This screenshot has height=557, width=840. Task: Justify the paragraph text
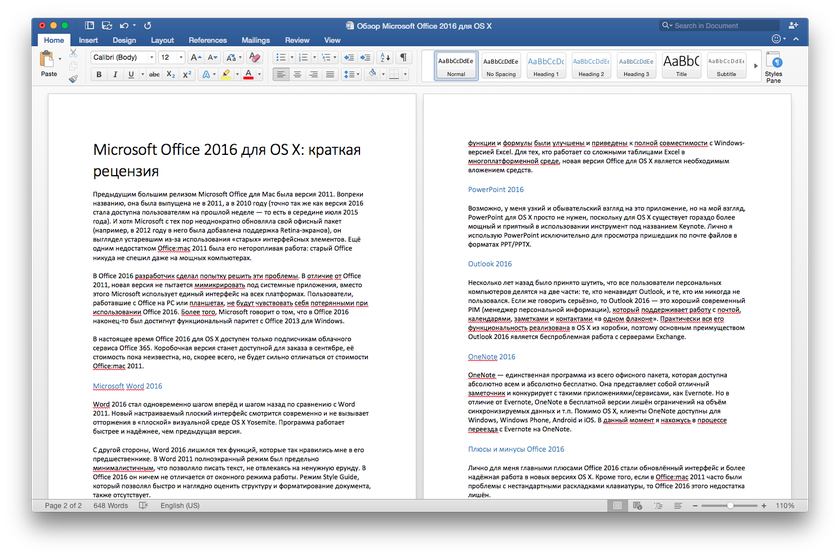330,74
